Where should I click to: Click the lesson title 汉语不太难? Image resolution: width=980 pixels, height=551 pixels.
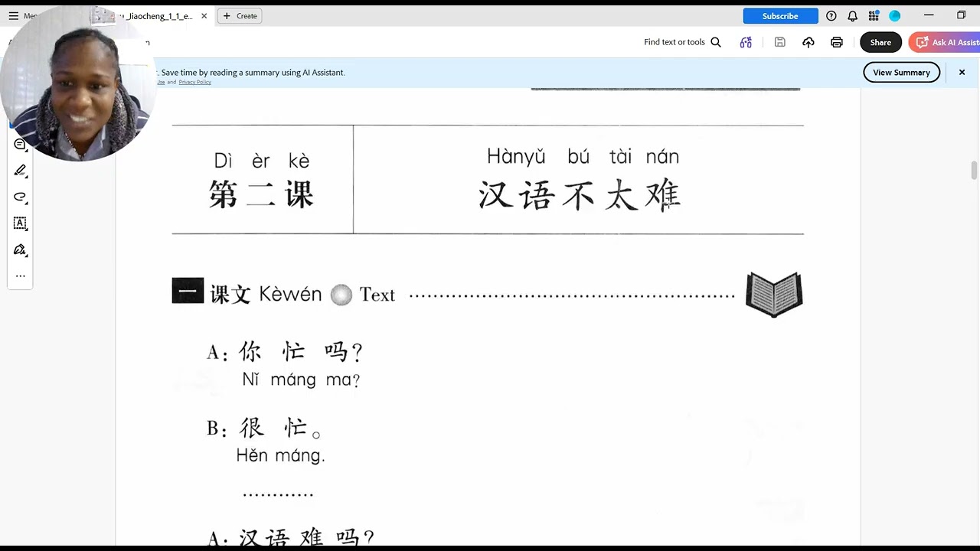coord(580,195)
